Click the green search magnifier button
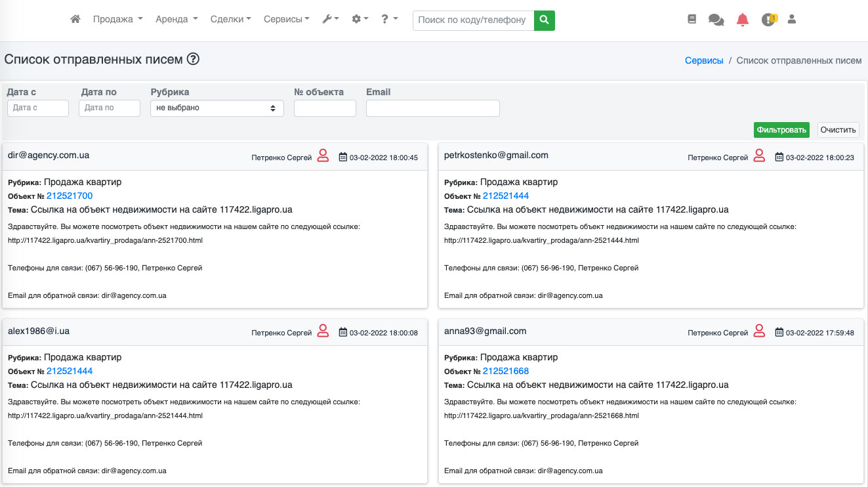 tap(544, 20)
